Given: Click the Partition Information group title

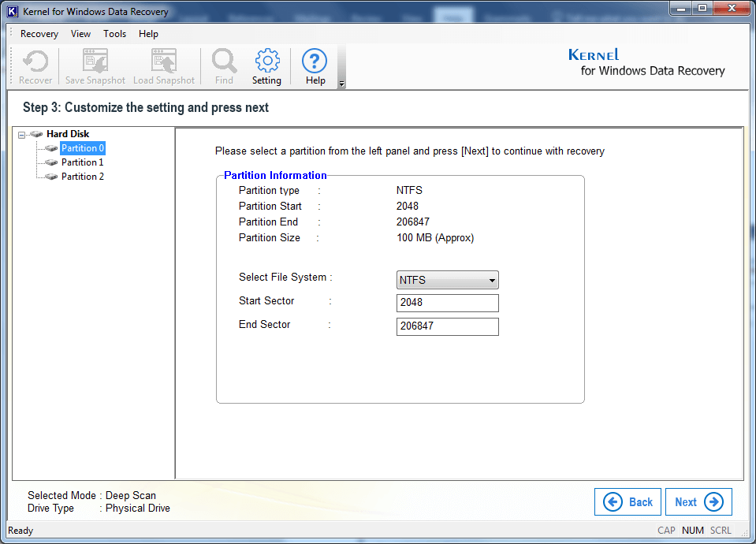Looking at the screenshot, I should 275,176.
